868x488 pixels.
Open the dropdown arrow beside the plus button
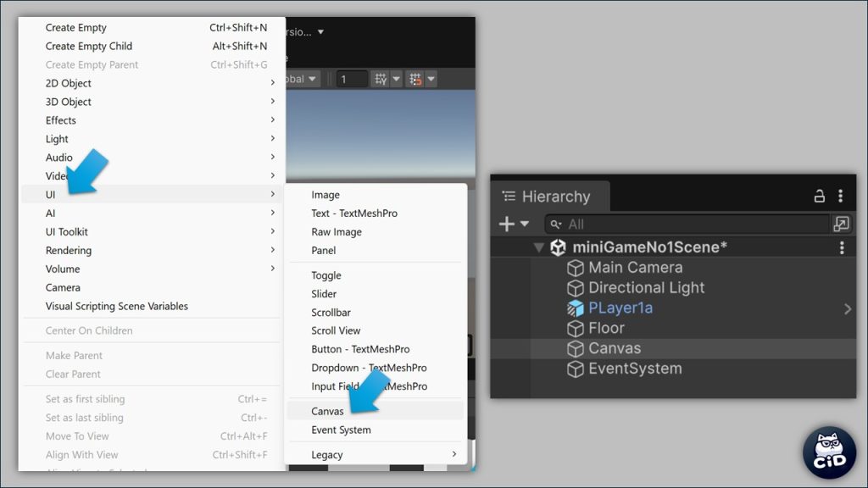[x=525, y=224]
